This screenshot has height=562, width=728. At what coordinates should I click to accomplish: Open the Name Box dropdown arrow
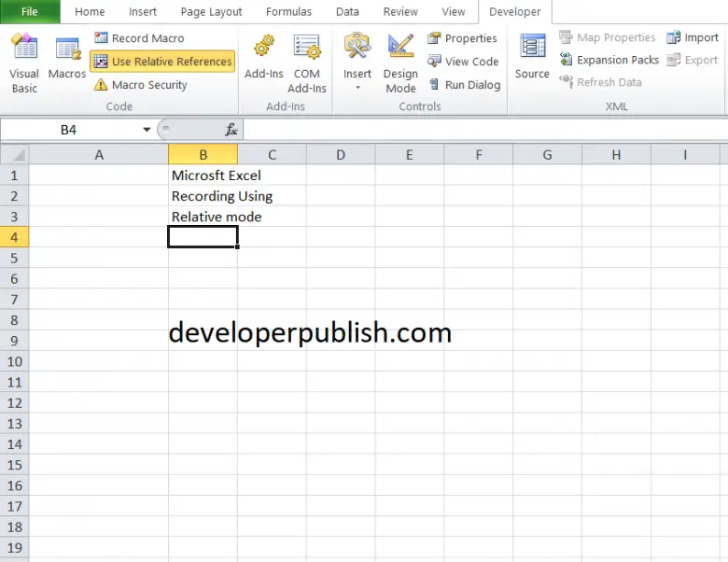[147, 130]
